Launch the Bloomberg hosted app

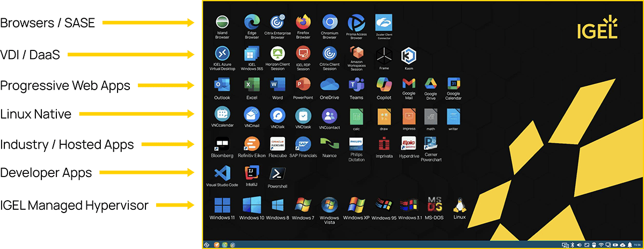222,144
